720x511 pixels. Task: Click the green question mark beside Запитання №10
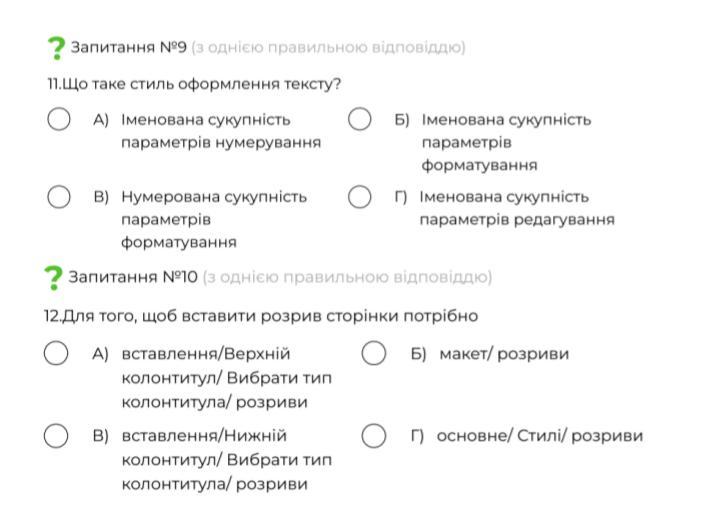(53, 278)
